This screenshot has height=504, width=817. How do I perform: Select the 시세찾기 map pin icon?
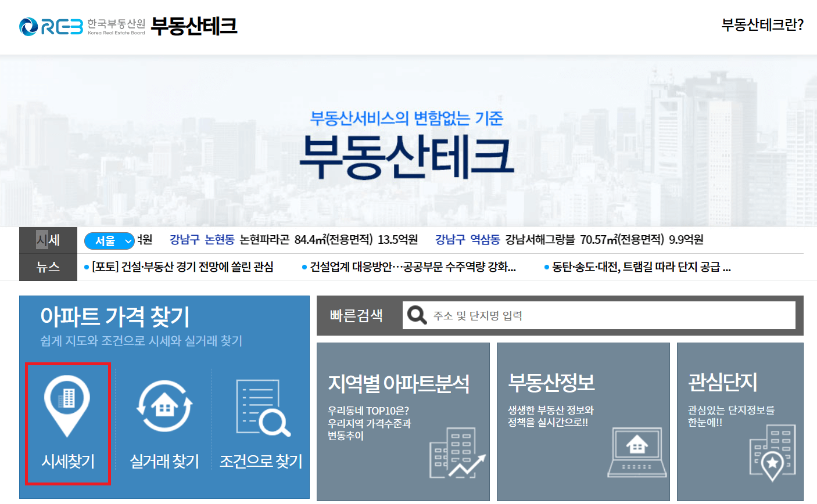tap(67, 406)
